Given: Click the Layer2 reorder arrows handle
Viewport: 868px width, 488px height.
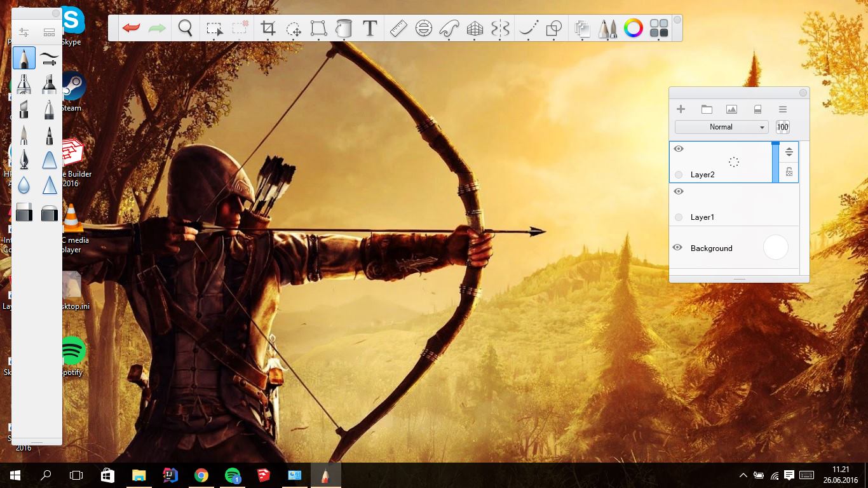Looking at the screenshot, I should coord(789,152).
